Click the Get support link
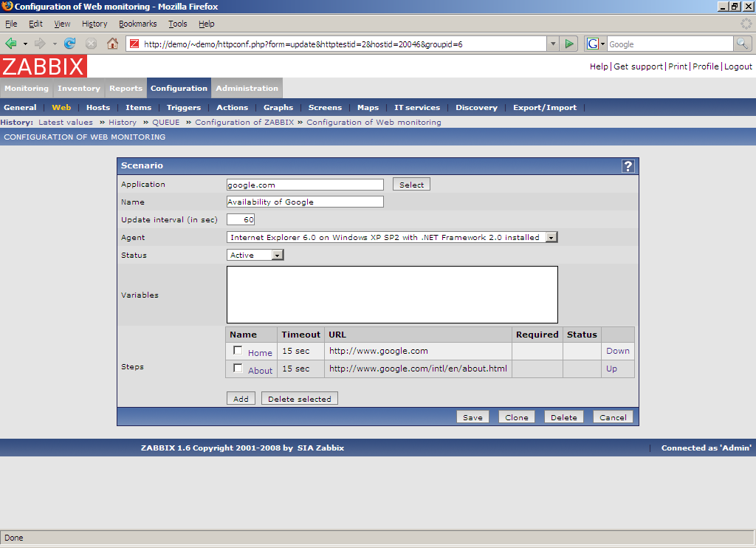Viewport: 756px width, 548px height. pyautogui.click(x=638, y=66)
